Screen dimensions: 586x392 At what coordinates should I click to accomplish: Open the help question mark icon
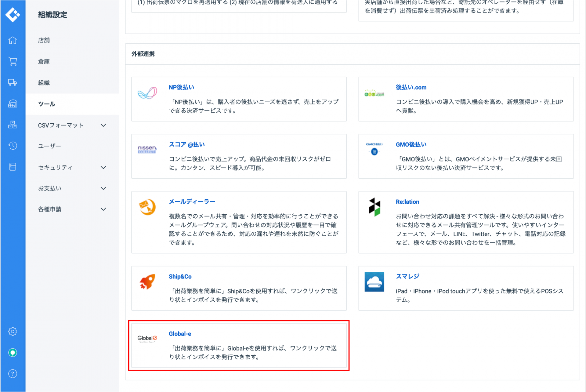[x=13, y=374]
